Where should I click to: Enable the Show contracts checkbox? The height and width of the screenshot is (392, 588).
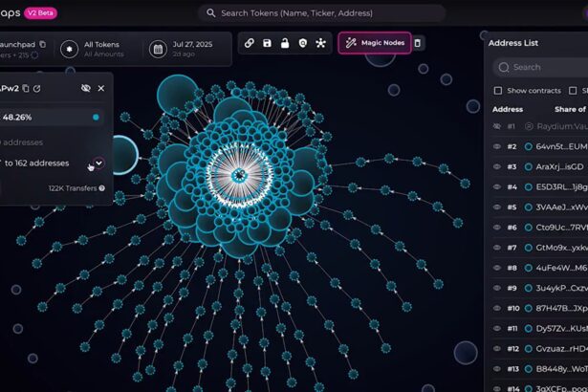pos(497,91)
